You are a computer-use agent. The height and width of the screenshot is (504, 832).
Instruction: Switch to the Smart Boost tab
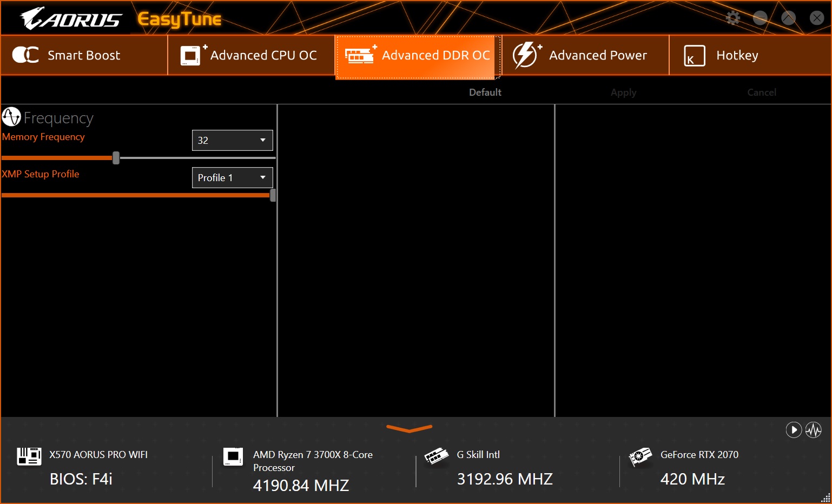pos(84,55)
